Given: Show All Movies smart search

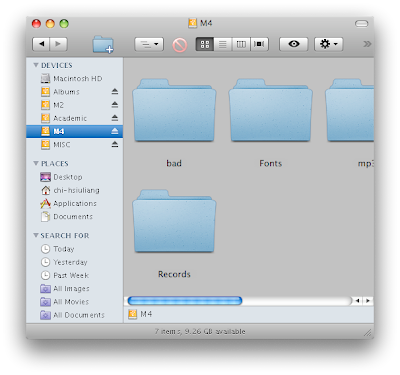Looking at the screenshot, I should point(74,302).
